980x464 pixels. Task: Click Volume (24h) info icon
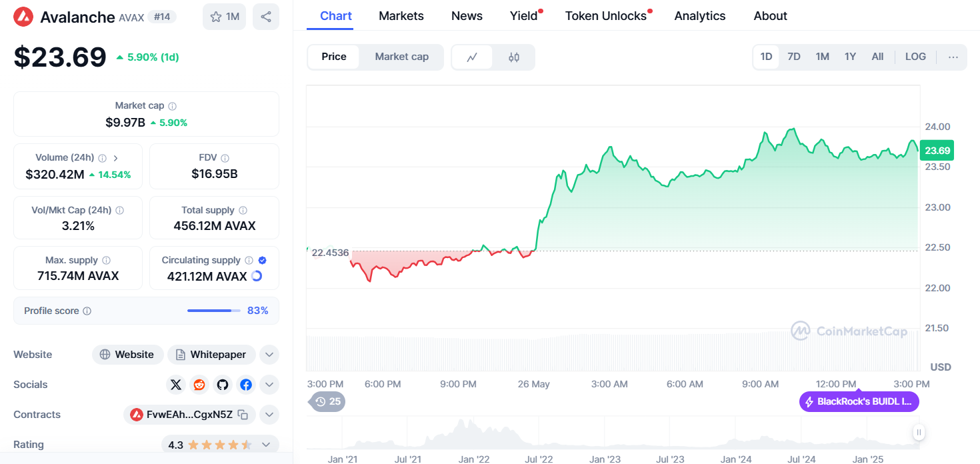[102, 158]
